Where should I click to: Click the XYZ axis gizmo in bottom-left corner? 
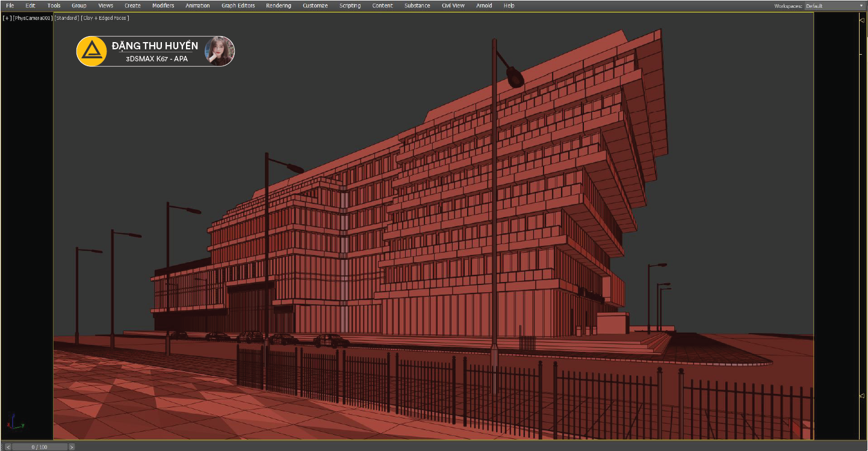(14, 422)
